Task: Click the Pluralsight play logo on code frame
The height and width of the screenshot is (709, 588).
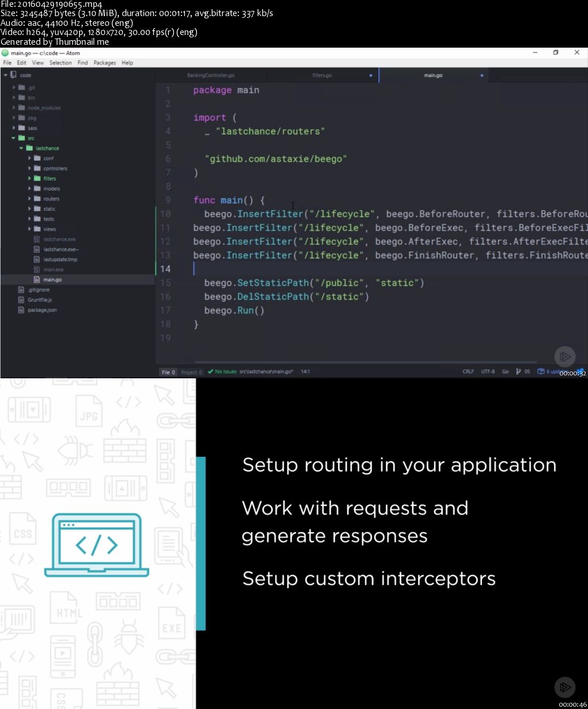Action: [x=565, y=357]
